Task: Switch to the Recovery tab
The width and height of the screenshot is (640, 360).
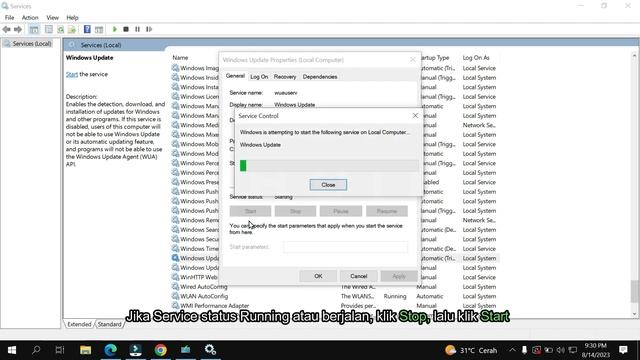Action: click(285, 77)
